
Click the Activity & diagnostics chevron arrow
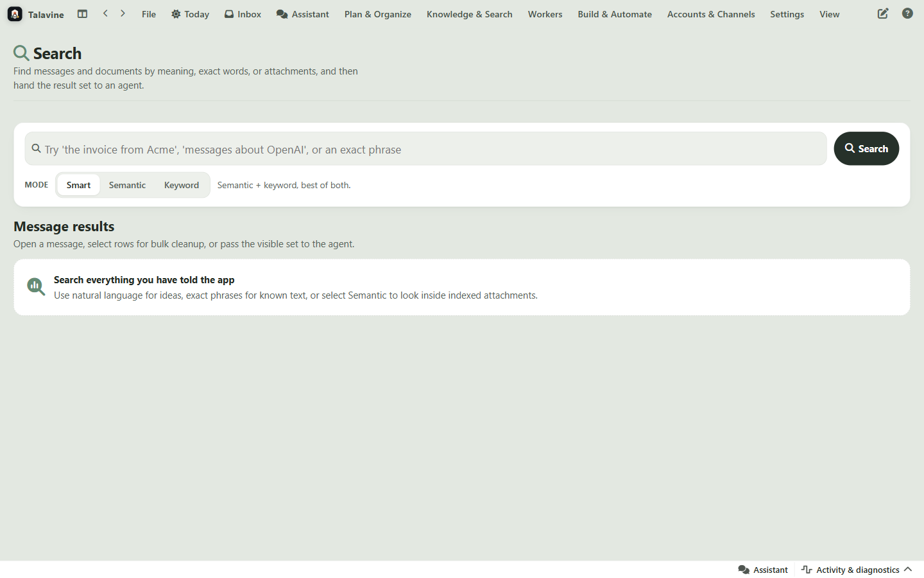(x=908, y=569)
